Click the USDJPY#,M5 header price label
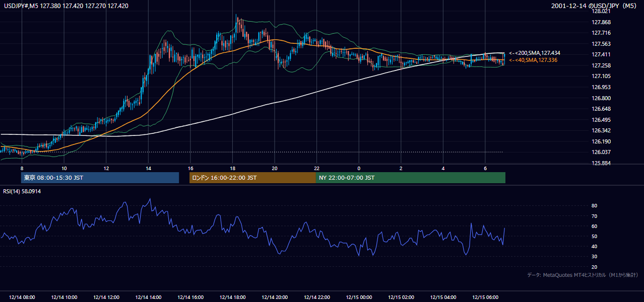 click(x=66, y=6)
